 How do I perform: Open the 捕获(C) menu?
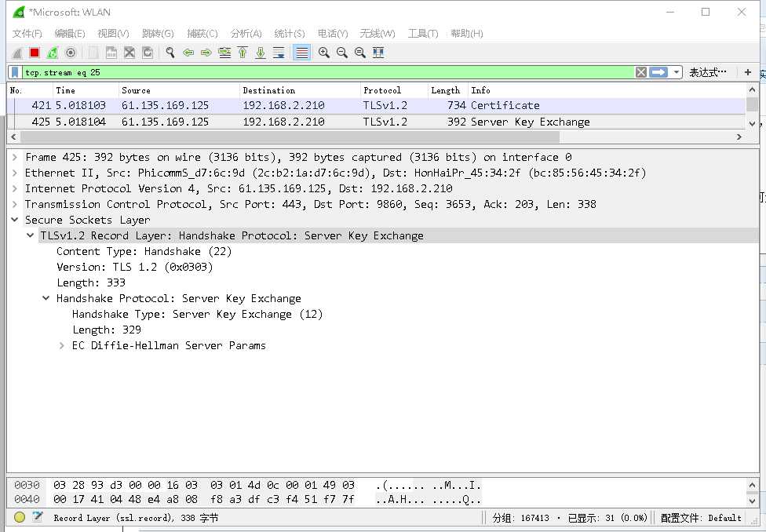point(202,33)
